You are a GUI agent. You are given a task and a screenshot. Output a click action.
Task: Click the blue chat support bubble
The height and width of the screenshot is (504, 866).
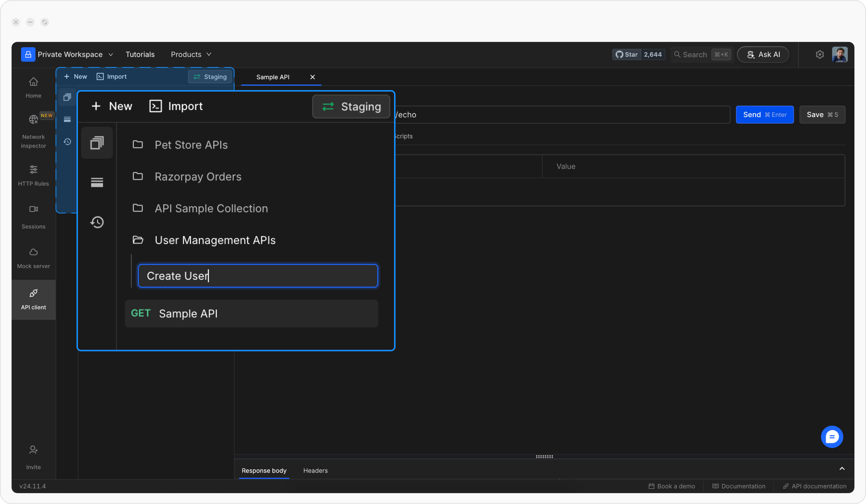(x=832, y=437)
